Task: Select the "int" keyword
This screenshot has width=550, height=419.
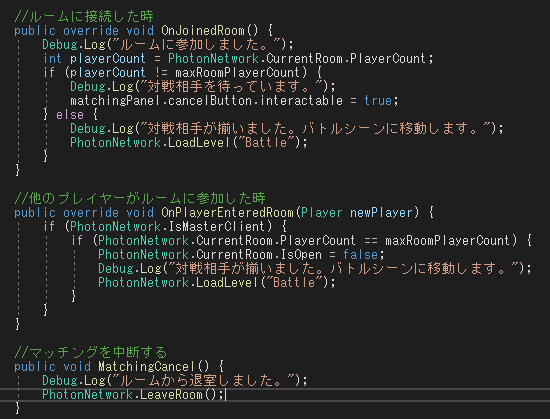Action: pyautogui.click(x=52, y=59)
